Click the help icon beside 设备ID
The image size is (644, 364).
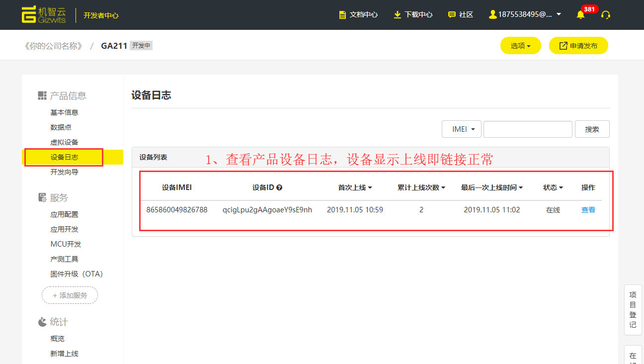pyautogui.click(x=279, y=188)
